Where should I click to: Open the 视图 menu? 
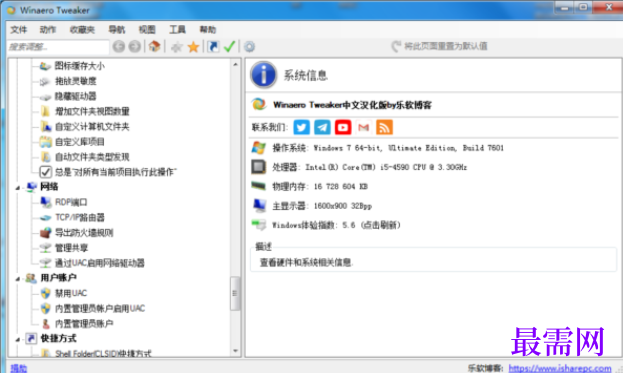coord(147,29)
